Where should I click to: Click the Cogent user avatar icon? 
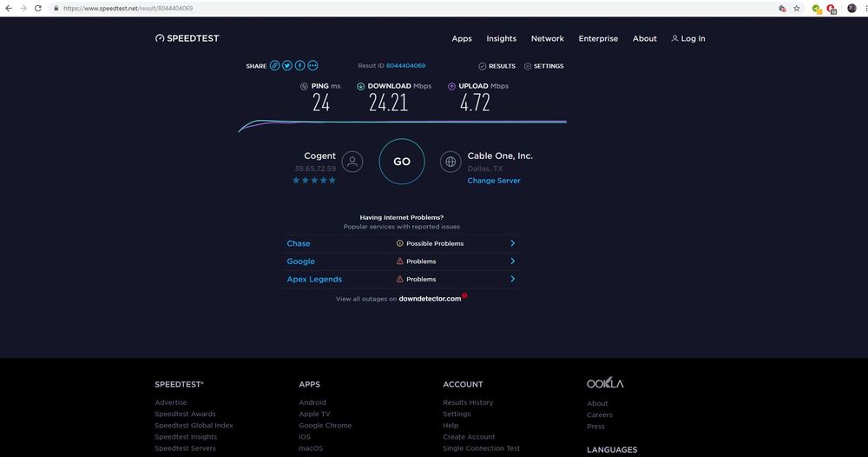coord(352,162)
